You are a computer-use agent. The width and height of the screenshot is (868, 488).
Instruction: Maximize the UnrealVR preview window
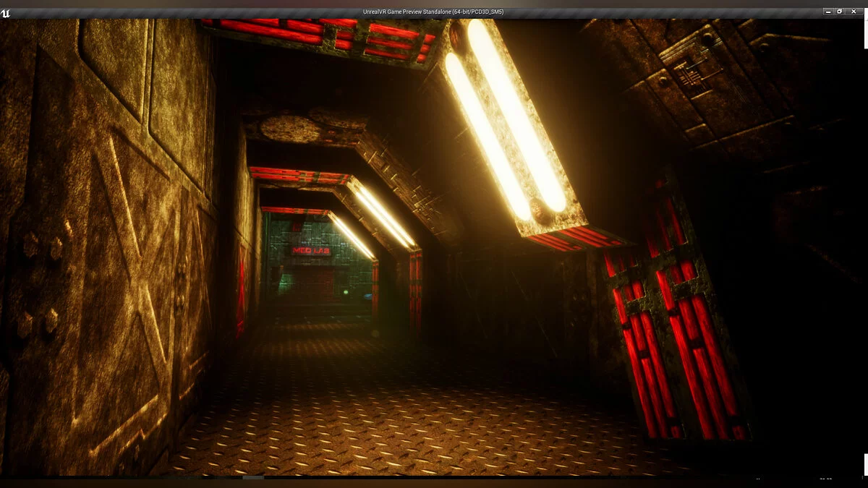click(x=840, y=12)
